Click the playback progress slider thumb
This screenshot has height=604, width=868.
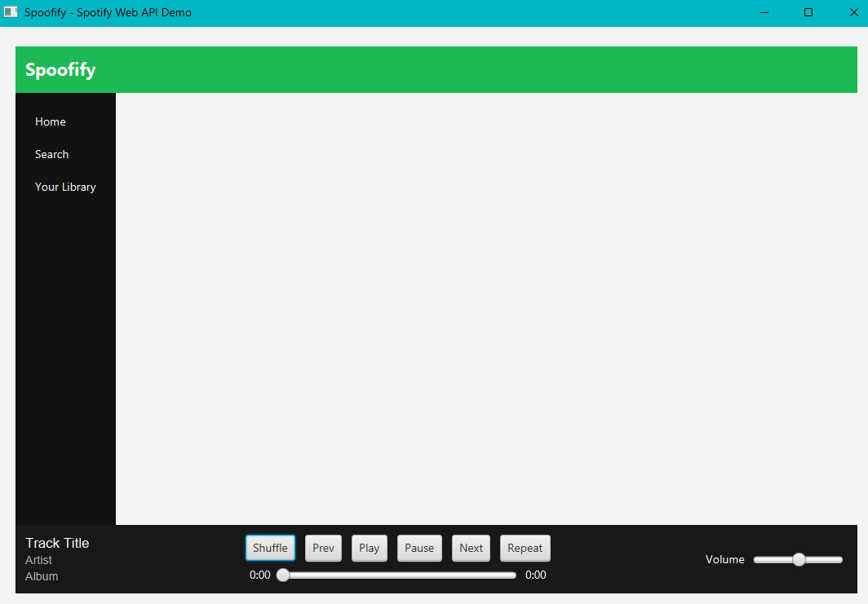coord(283,575)
